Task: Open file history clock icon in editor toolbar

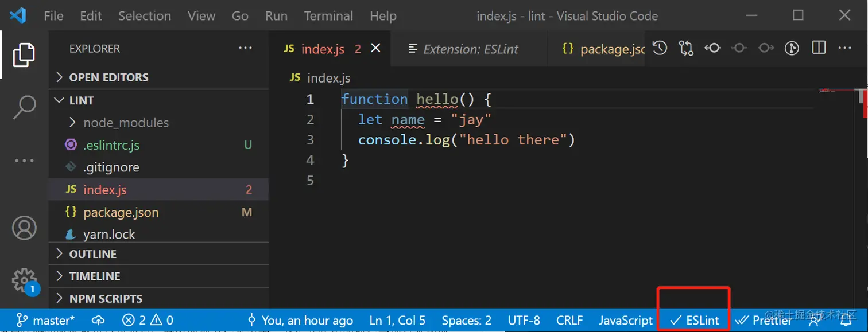Action: (x=660, y=48)
